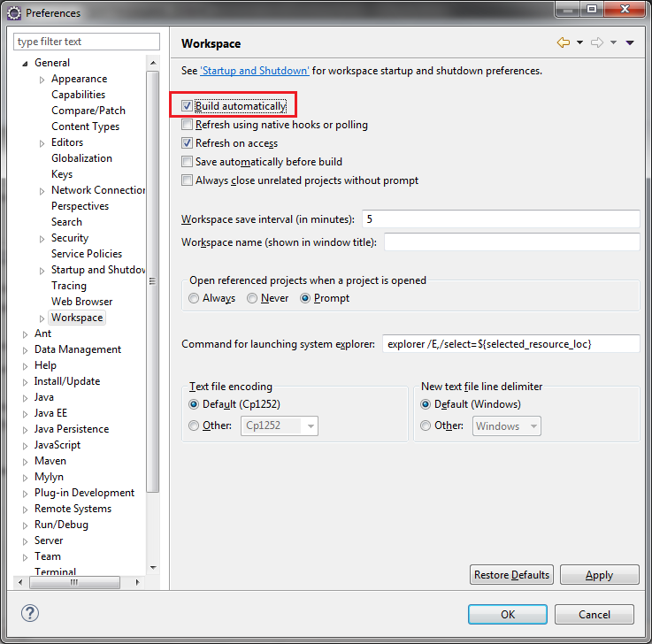The image size is (652, 644).
Task: Select Java Persistence in the tree
Action: tap(72, 429)
